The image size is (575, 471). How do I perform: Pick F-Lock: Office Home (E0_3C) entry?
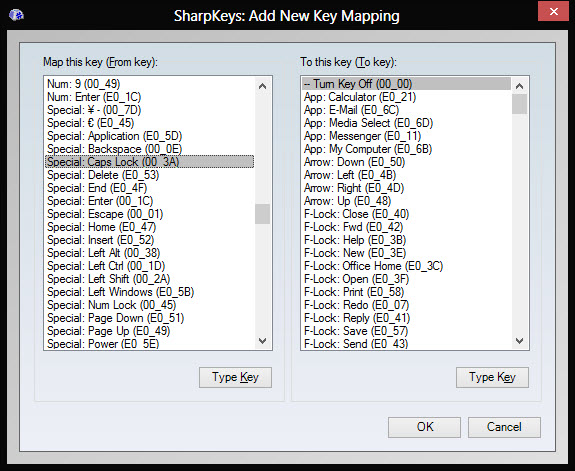coord(406,266)
